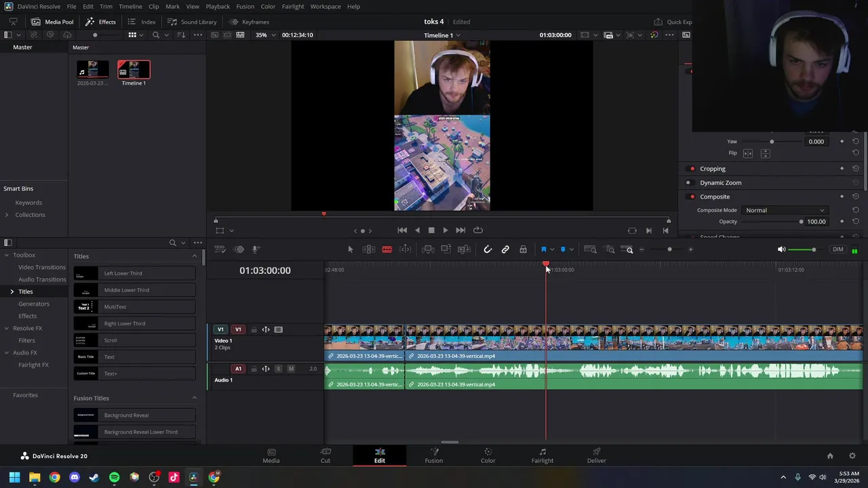
Task: Click the Full Extent Zoom icon
Action: [x=591, y=249]
